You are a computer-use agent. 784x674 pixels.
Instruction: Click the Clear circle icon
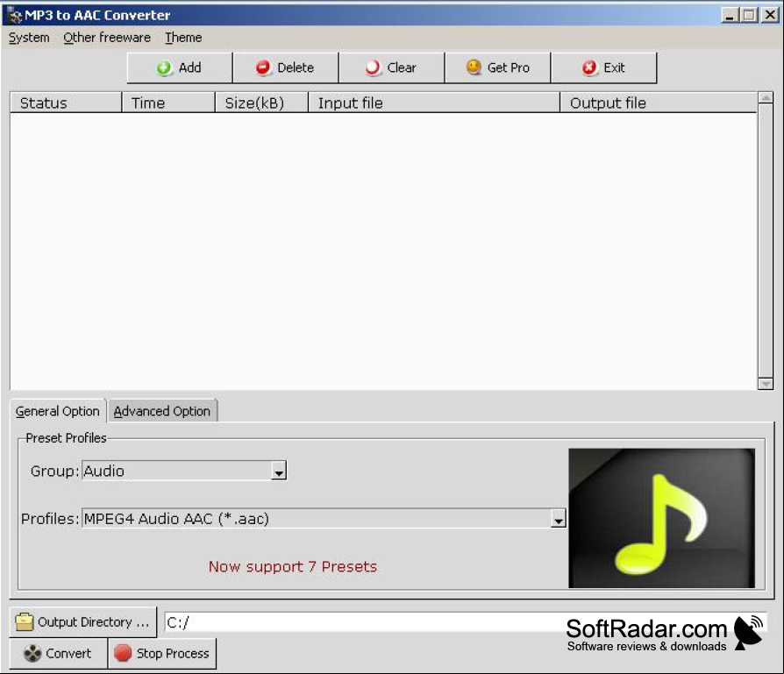pos(373,67)
